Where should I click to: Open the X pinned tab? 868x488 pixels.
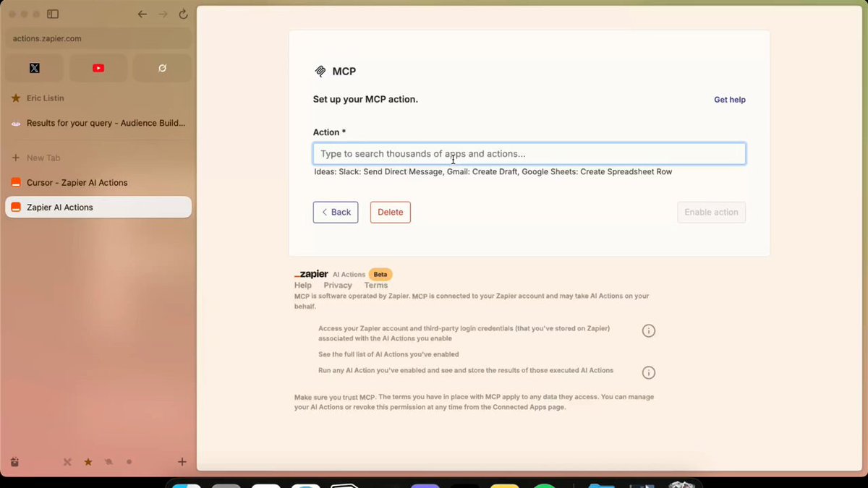(x=35, y=68)
